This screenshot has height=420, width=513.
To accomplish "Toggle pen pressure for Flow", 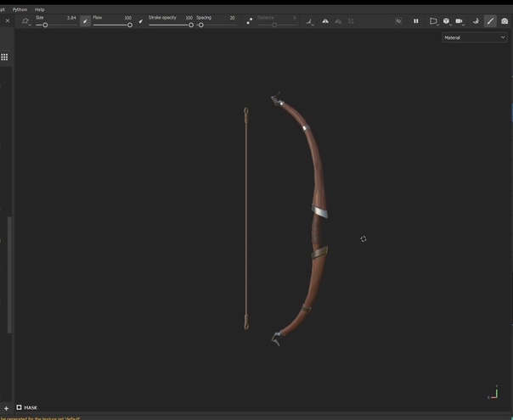I will point(141,21).
